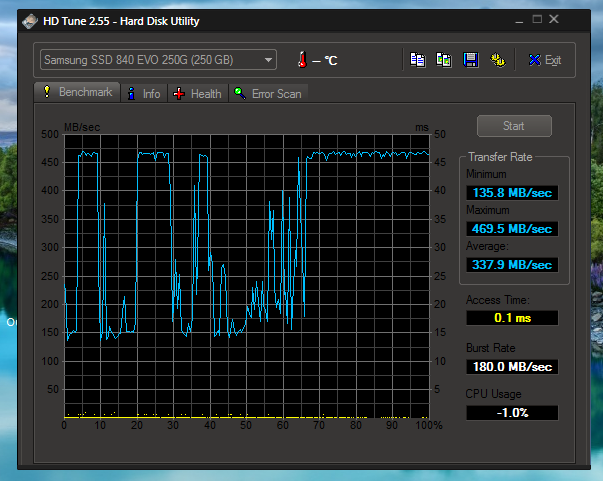The image size is (603, 481).
Task: Go to the Error Scan tab
Action: (268, 93)
